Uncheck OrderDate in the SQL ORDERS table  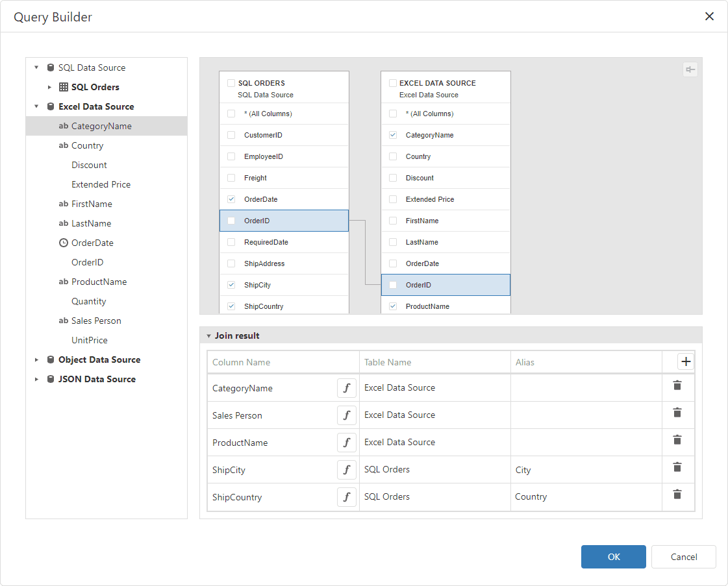coord(231,199)
